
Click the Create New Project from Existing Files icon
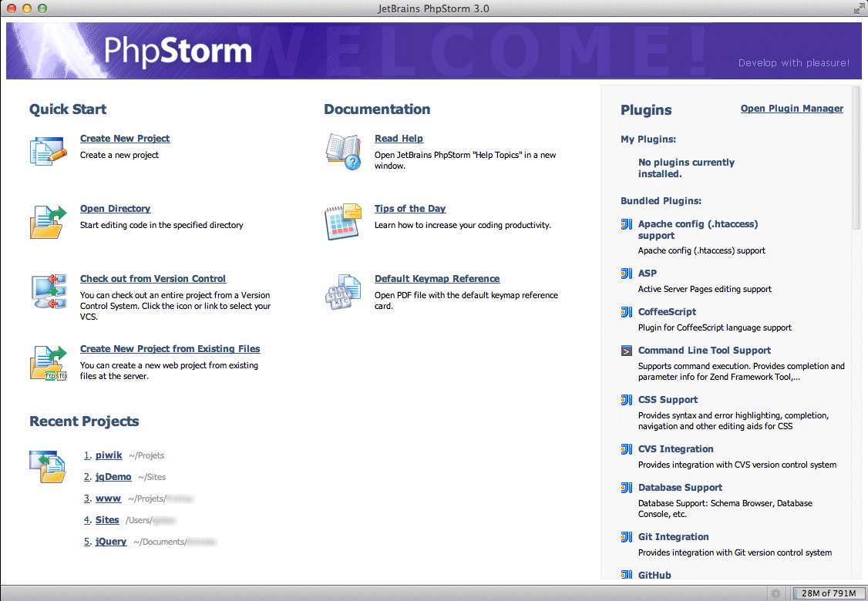pyautogui.click(x=48, y=362)
